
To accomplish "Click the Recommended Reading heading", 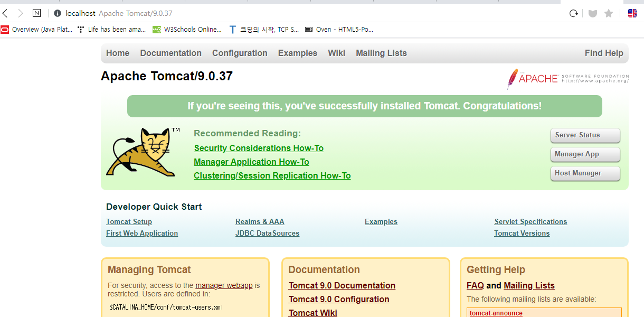I will tap(247, 133).
